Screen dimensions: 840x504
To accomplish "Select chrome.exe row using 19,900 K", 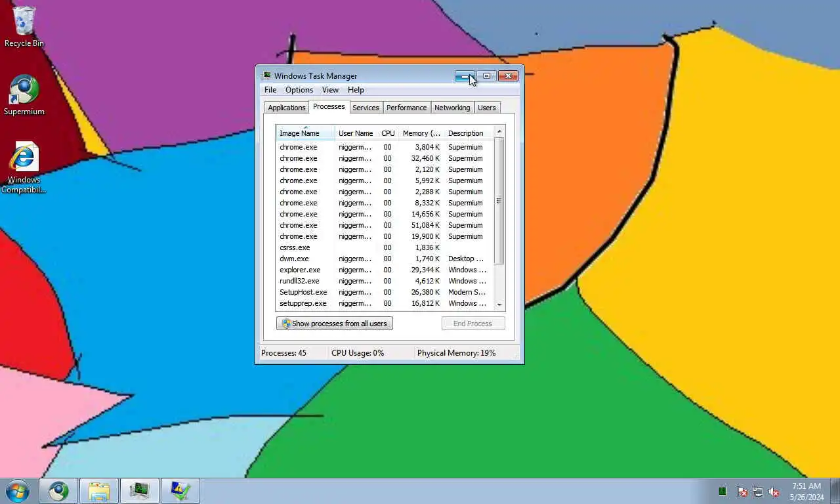I will click(385, 236).
